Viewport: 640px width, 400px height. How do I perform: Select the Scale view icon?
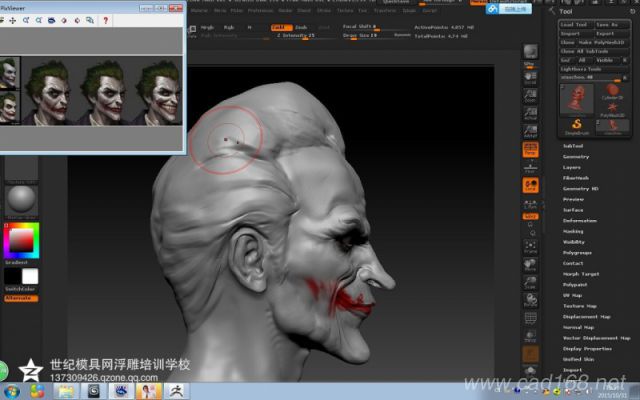tap(531, 282)
